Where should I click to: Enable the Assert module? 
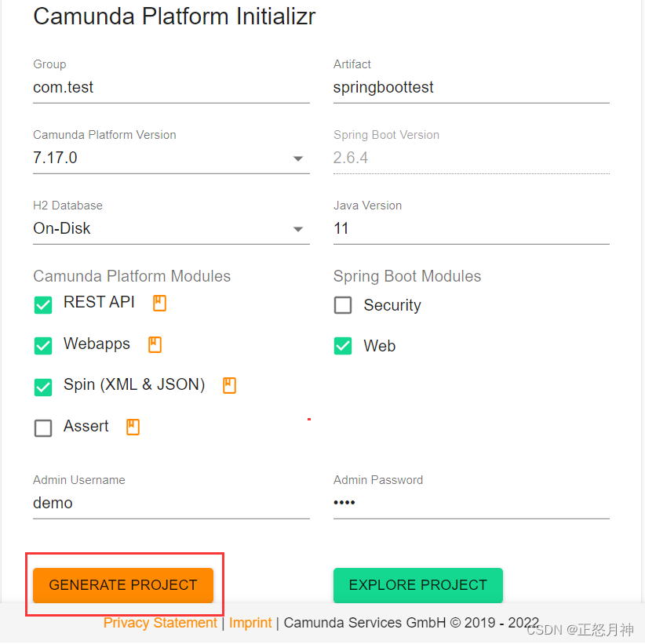(43, 427)
